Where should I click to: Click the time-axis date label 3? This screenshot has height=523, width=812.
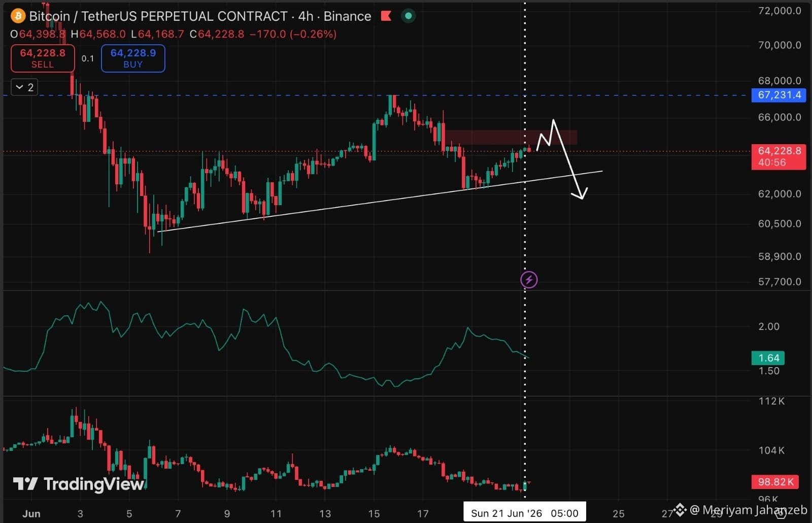[x=80, y=514]
